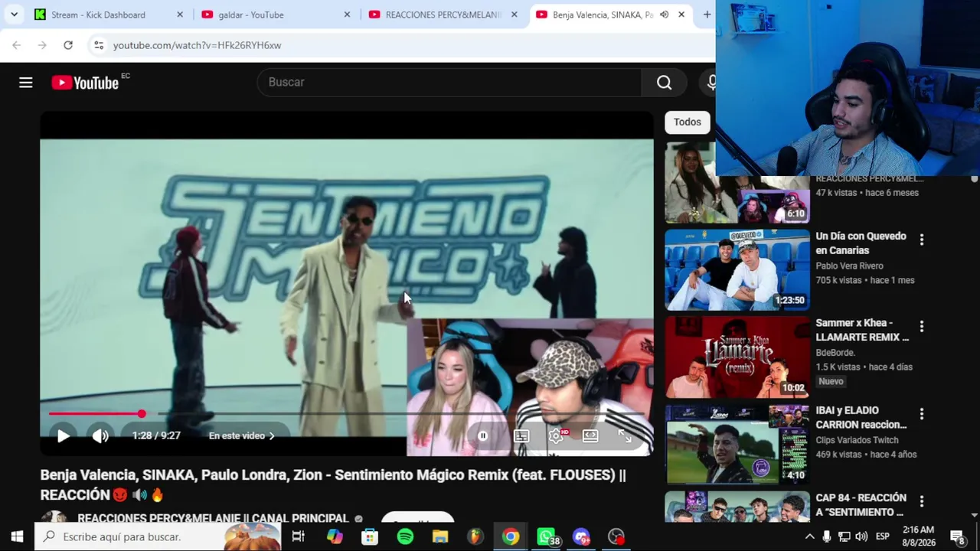This screenshot has width=980, height=551.
Task: Switch to the 'Stream - Kick Dashboard' tab
Action: (107, 15)
